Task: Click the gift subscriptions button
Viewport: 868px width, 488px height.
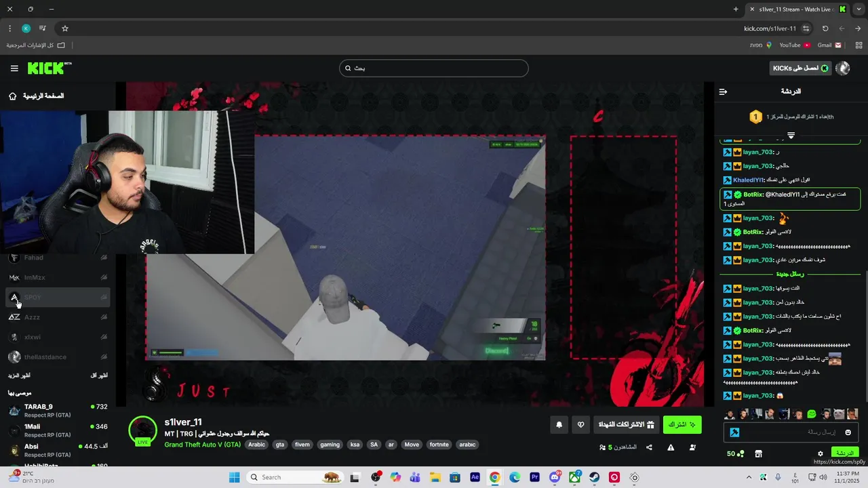Action: click(626, 425)
